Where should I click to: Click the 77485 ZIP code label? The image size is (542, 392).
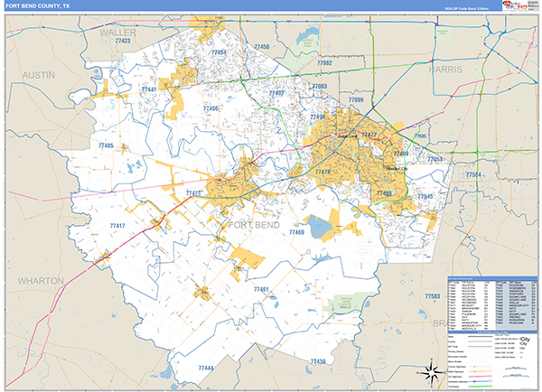(x=106, y=145)
